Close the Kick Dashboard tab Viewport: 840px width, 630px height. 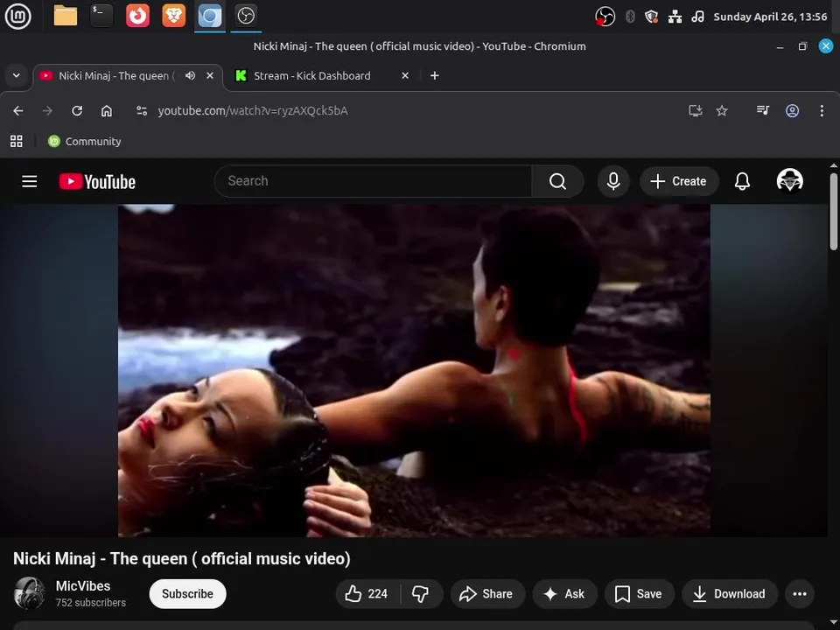(405, 75)
